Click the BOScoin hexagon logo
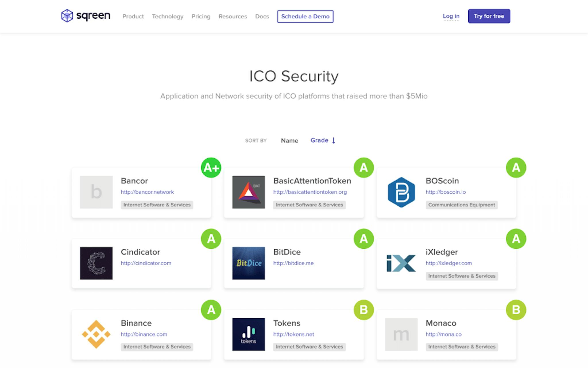The height and width of the screenshot is (368, 588). tap(401, 192)
